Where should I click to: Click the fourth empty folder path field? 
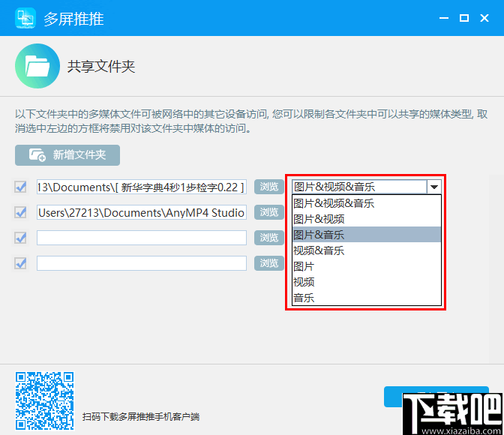(x=142, y=263)
